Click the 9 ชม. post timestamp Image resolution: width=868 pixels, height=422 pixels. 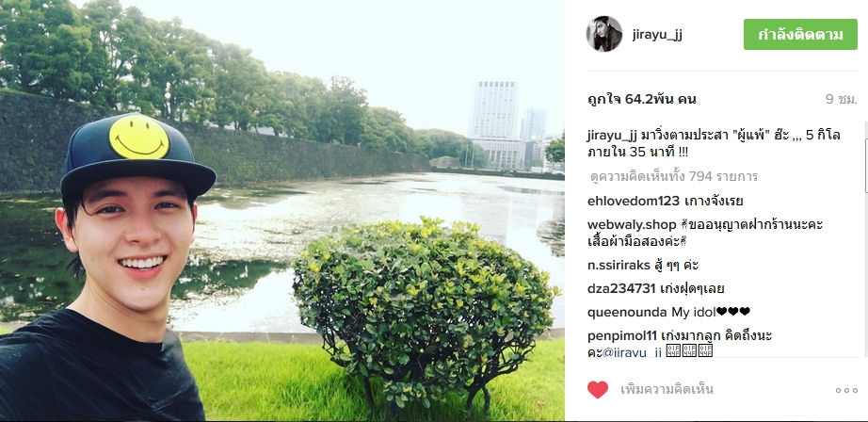click(x=841, y=100)
